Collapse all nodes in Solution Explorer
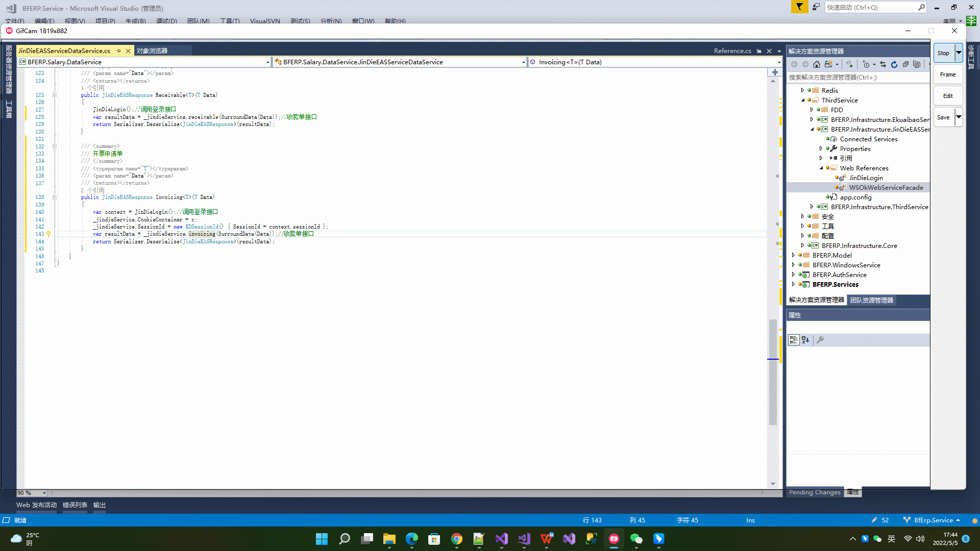The width and height of the screenshot is (980, 551). [906, 64]
